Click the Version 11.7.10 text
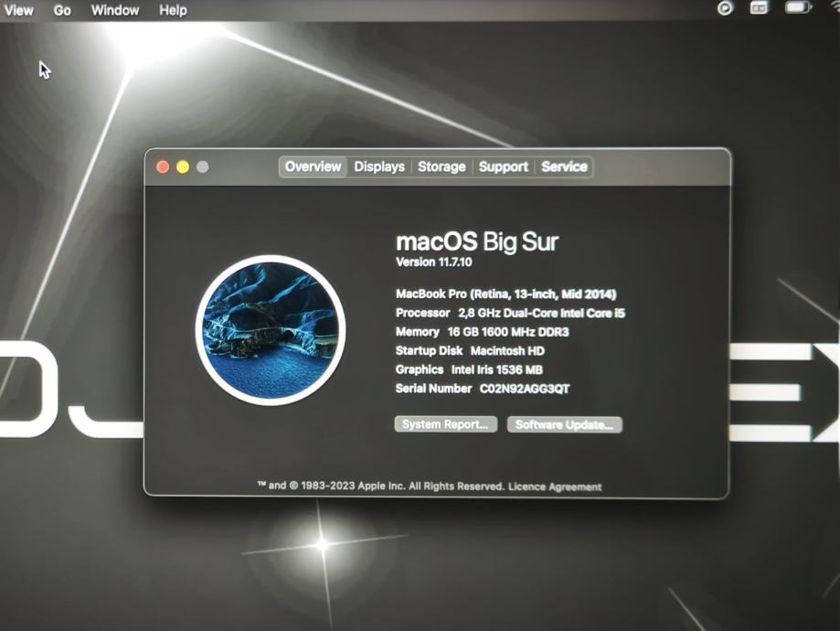The height and width of the screenshot is (631, 840). [434, 262]
